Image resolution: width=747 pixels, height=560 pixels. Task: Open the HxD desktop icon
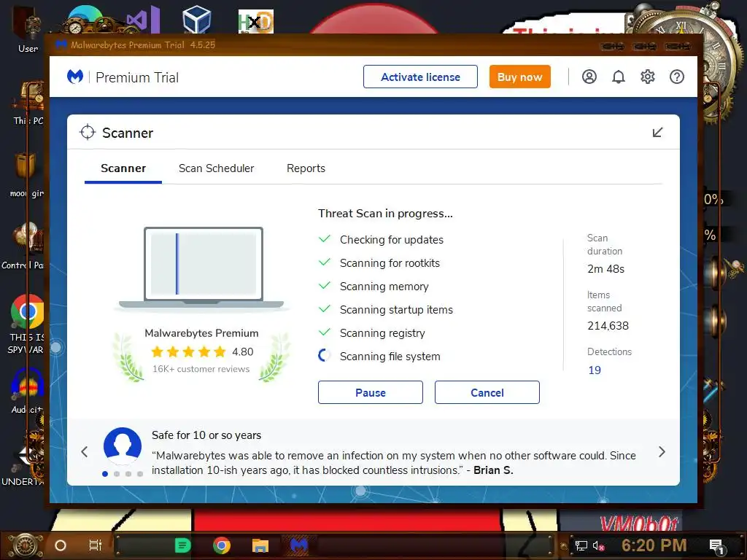[256, 21]
